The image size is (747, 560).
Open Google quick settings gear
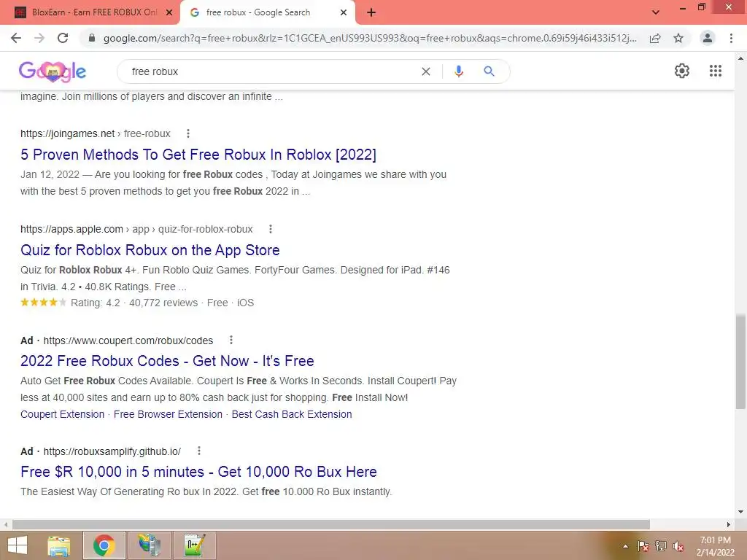(x=682, y=71)
